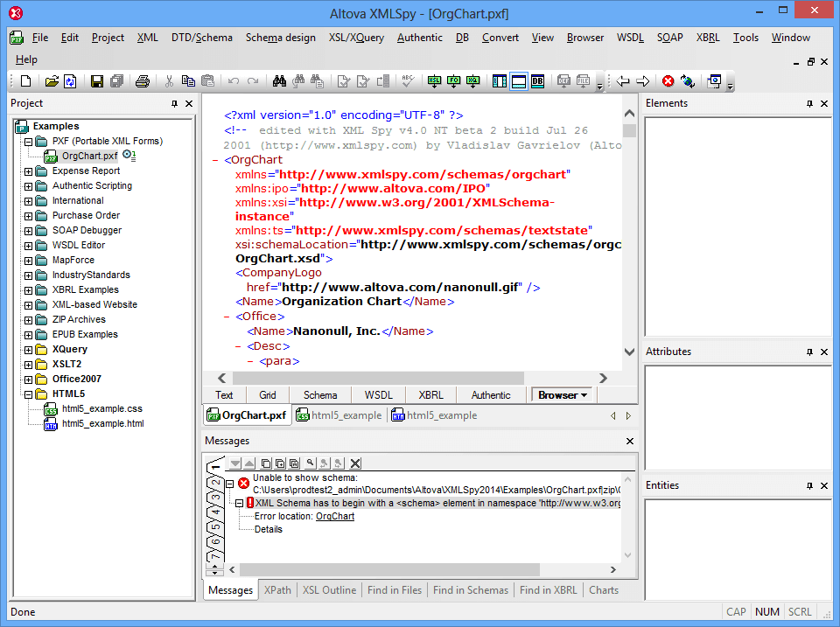Switch to the Grid view tab

pyautogui.click(x=268, y=395)
